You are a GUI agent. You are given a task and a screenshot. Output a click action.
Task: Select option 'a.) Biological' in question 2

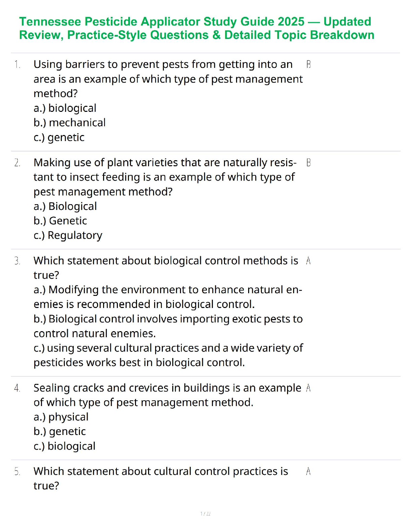[x=65, y=206]
